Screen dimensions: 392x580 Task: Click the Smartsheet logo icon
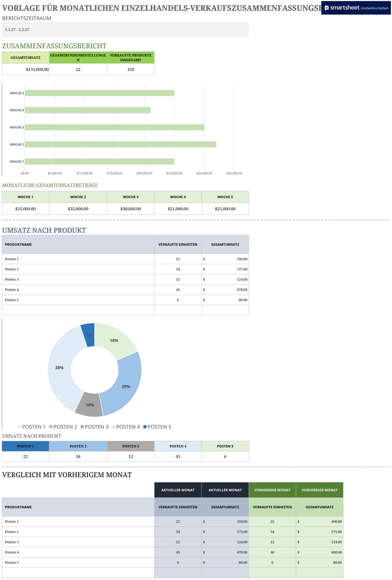327,8
